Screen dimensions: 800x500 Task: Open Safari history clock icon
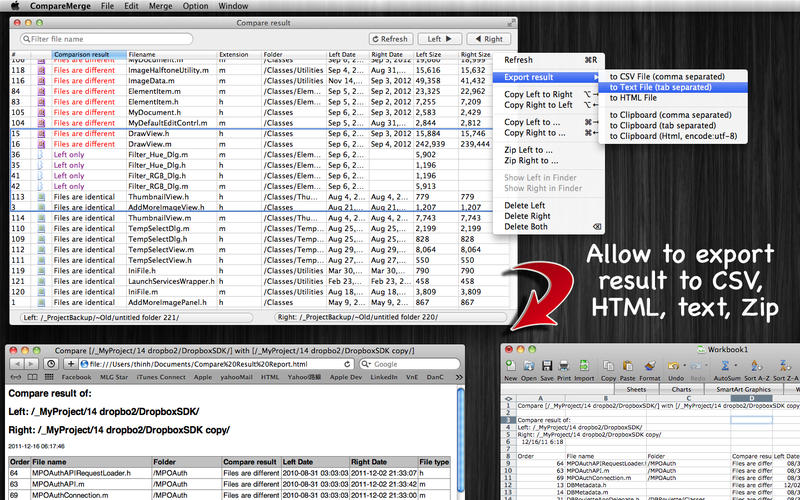point(51,364)
